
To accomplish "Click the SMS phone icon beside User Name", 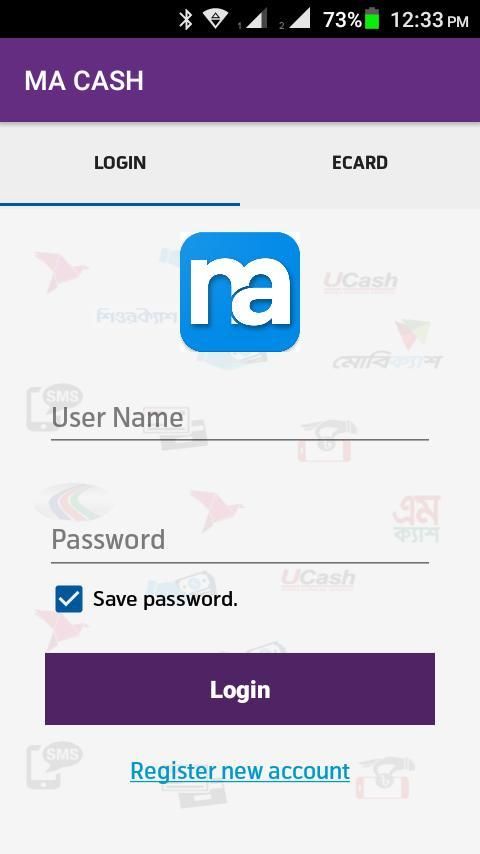I will click(54, 407).
